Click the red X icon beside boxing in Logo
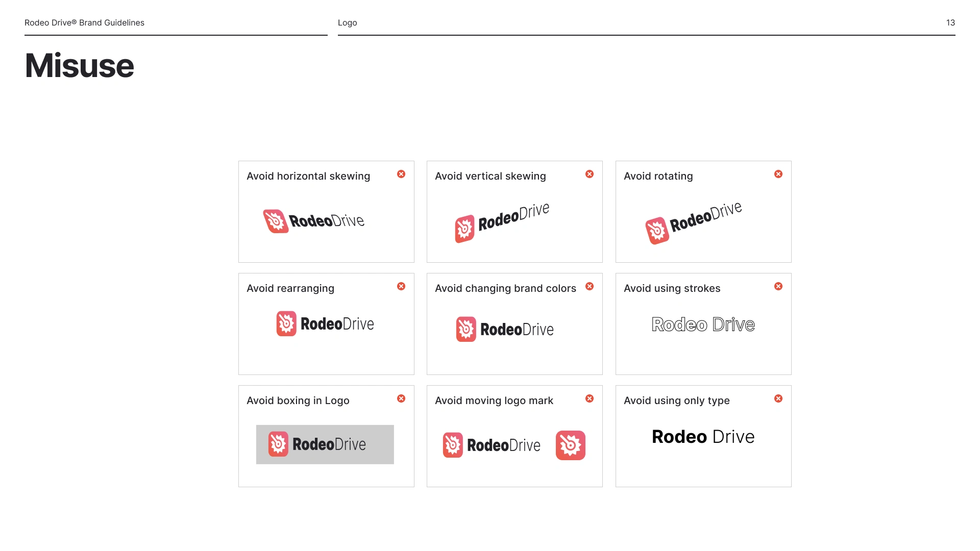 (x=401, y=399)
